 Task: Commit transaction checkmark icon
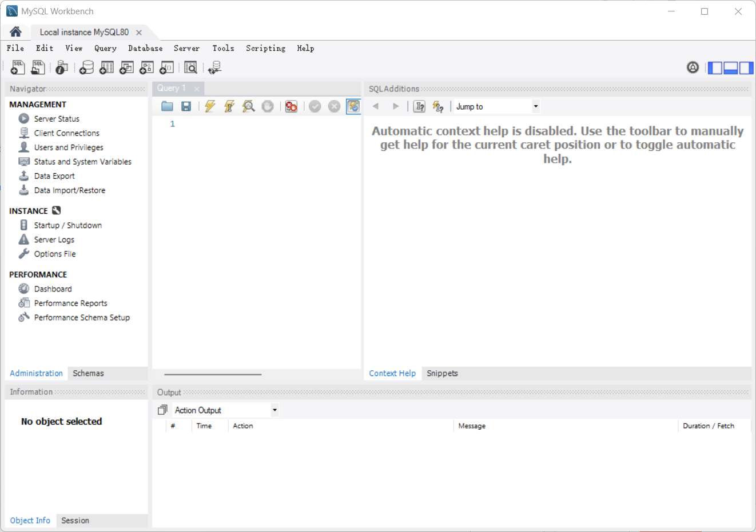pyautogui.click(x=315, y=106)
